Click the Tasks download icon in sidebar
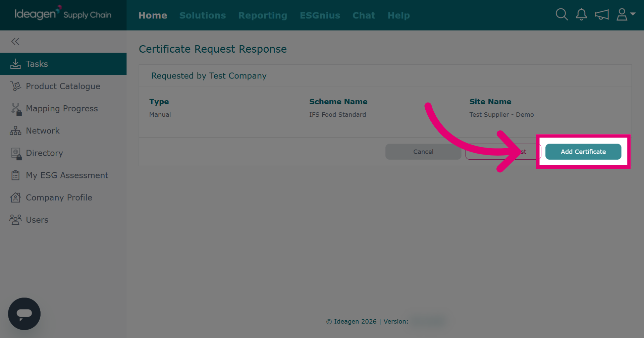 pos(15,64)
